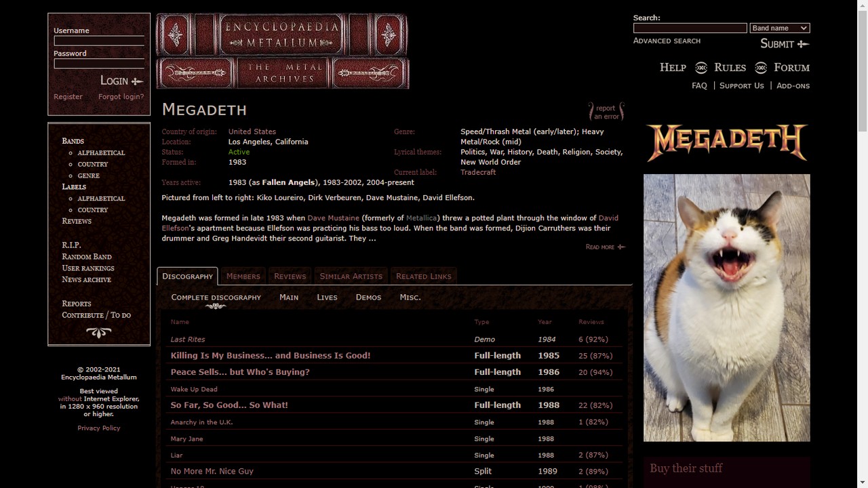Select the Misc. discography sub-tab
The height and width of the screenshot is (488, 868).
(410, 298)
